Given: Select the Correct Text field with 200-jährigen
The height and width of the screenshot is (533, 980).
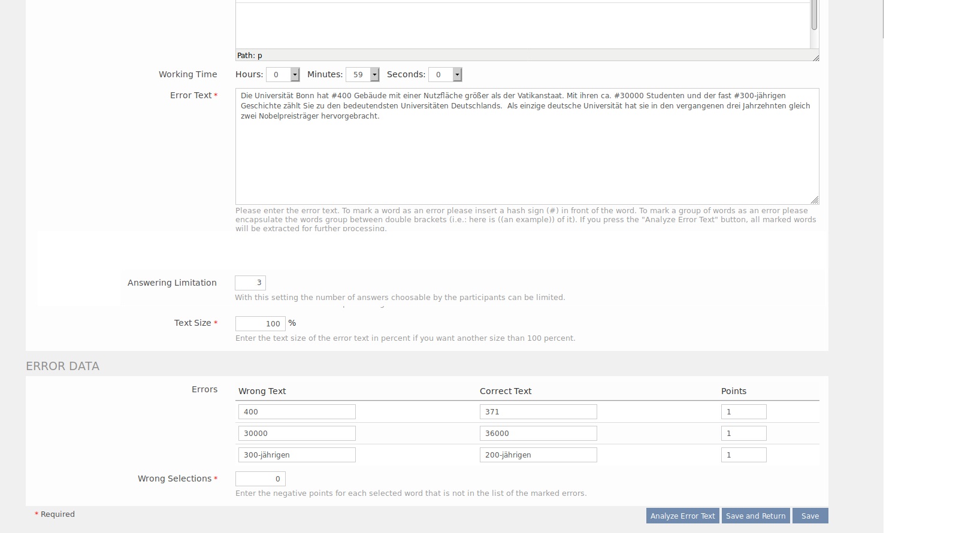Looking at the screenshot, I should click(x=538, y=455).
